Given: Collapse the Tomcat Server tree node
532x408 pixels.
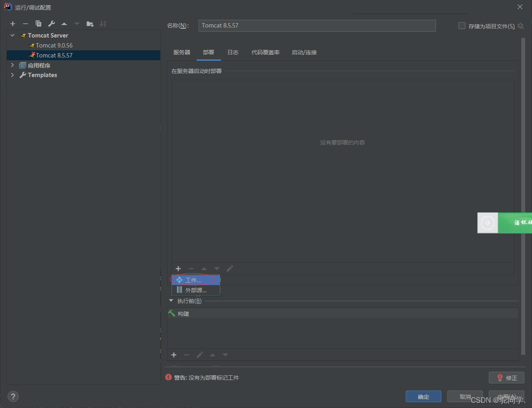Looking at the screenshot, I should click(12, 36).
